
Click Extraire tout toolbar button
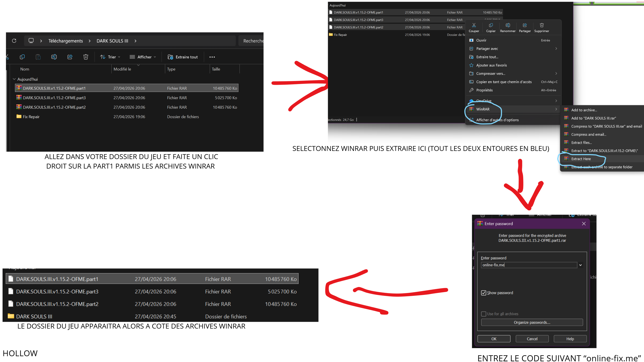(x=183, y=57)
